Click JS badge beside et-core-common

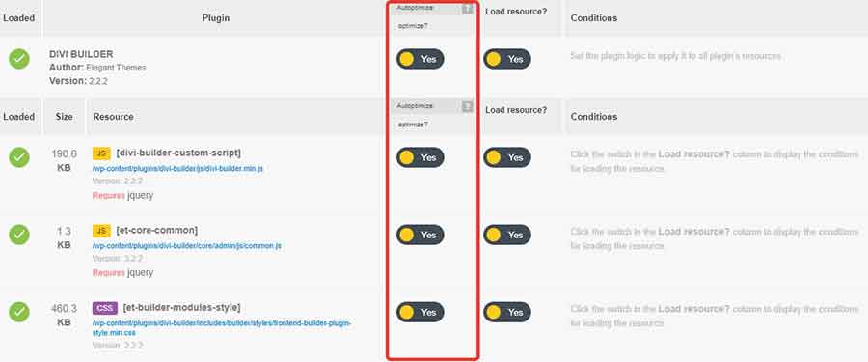point(102,230)
